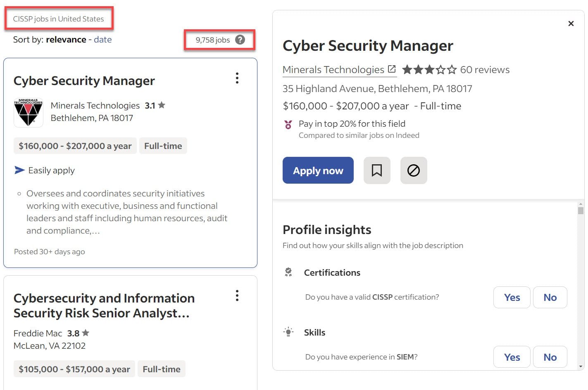Viewport: 588px width, 390px height.
Task: Click Minerals Technologies name on job card
Action: tap(95, 106)
